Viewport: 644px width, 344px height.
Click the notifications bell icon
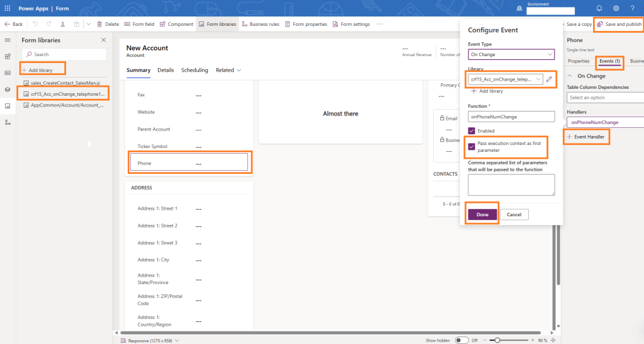click(x=599, y=8)
